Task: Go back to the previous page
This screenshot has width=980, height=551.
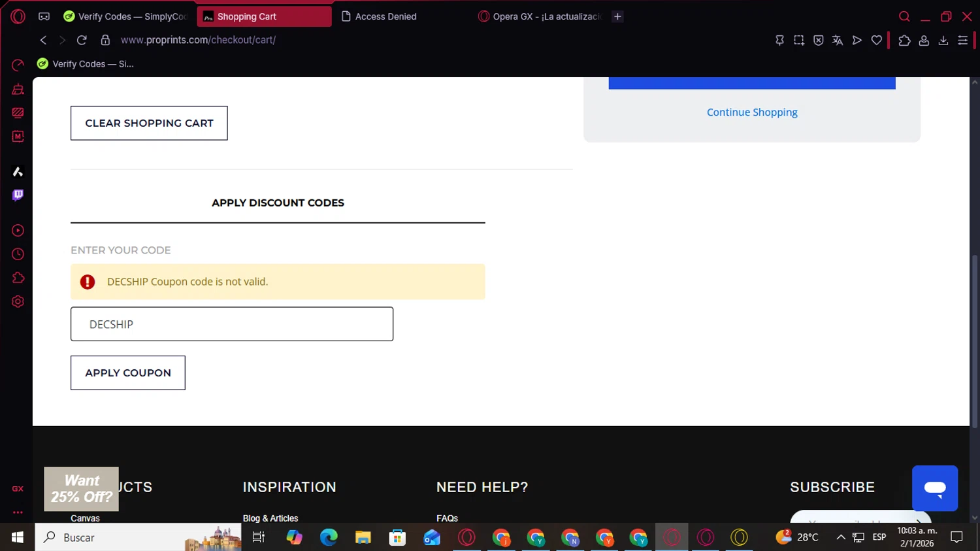Action: pyautogui.click(x=43, y=40)
